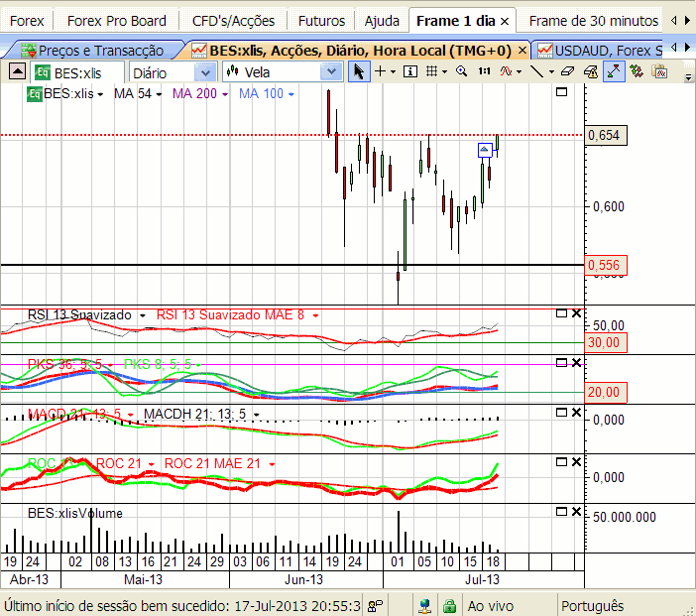
Task: Select the trend line drawing tool
Action: [x=536, y=71]
